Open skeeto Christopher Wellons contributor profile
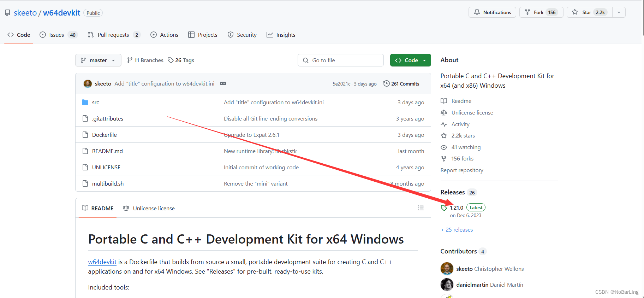Image resolution: width=644 pixels, height=298 pixels. [490, 269]
